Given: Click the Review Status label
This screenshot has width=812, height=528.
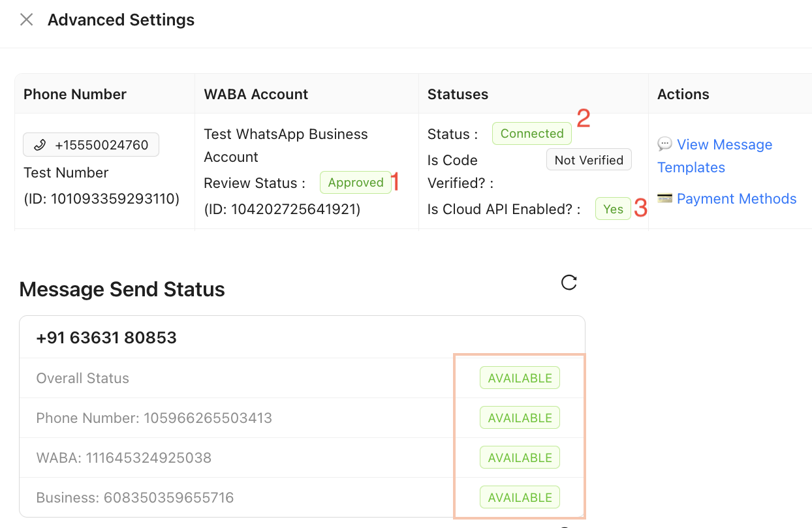Looking at the screenshot, I should (x=255, y=183).
